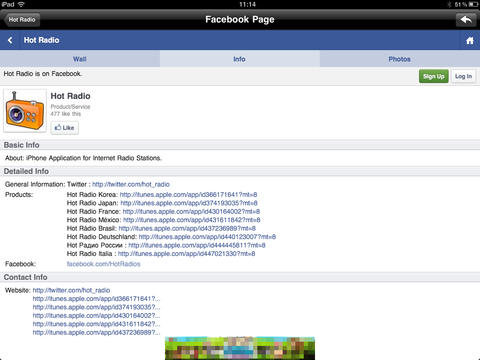Tap the orange Hot Radio profile picture
480x360 pixels.
click(25, 111)
